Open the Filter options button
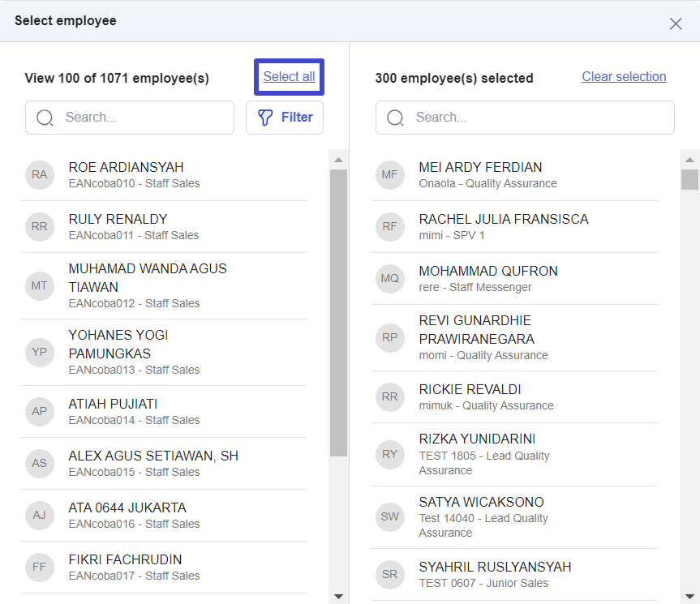This screenshot has width=700, height=604. pyautogui.click(x=285, y=118)
